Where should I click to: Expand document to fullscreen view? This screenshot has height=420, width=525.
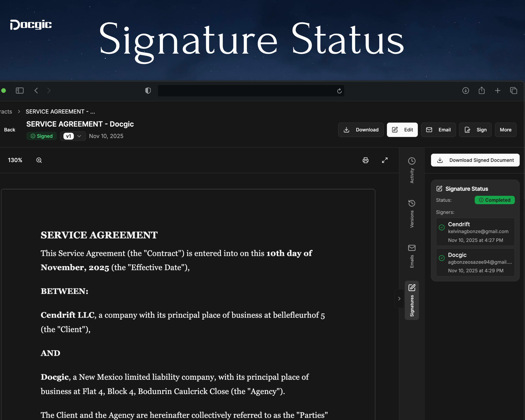[x=385, y=160]
